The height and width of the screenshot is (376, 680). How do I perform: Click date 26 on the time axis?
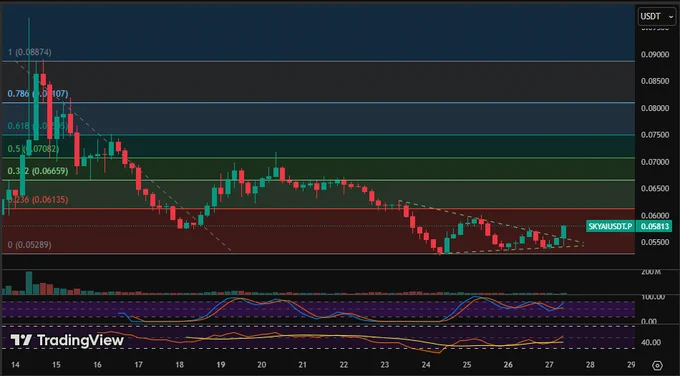(x=508, y=365)
